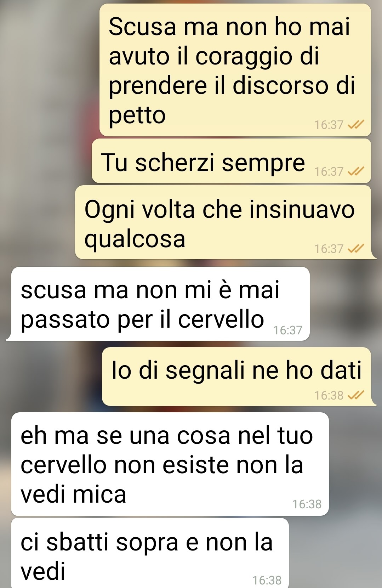Tap double ticks on 'Io di segnali' message
This screenshot has width=382, height=588.
356,395
